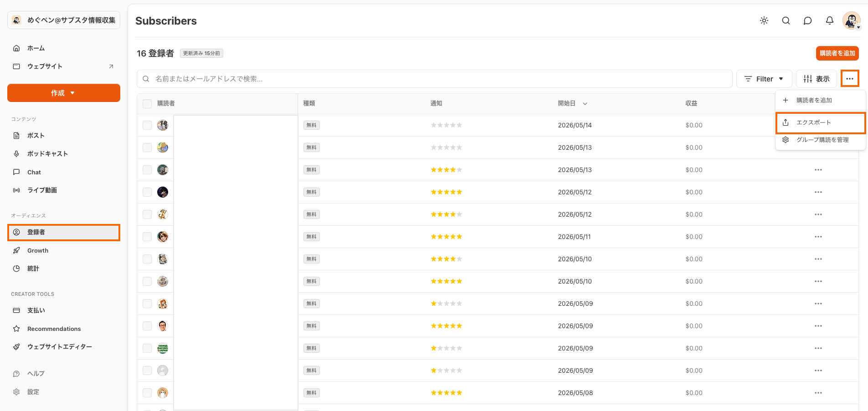
Task: Open row options for 2026/05/11 subscriber
Action: [x=818, y=237]
